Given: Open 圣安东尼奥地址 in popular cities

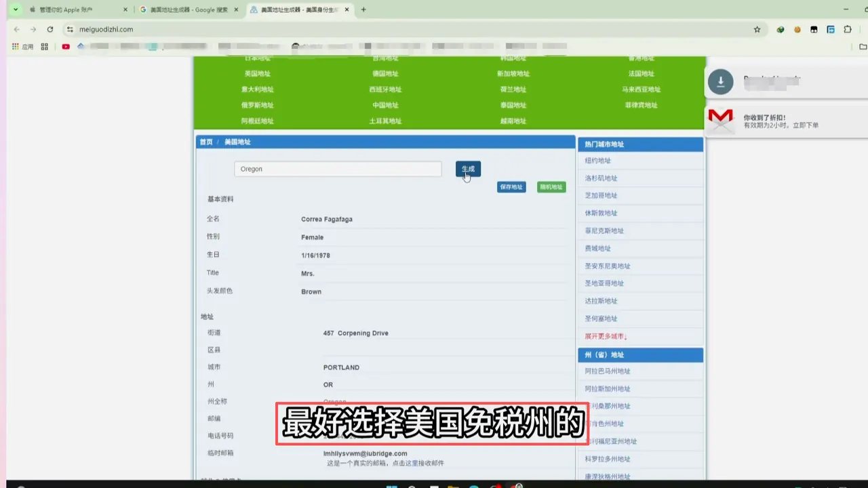Looking at the screenshot, I should (608, 266).
